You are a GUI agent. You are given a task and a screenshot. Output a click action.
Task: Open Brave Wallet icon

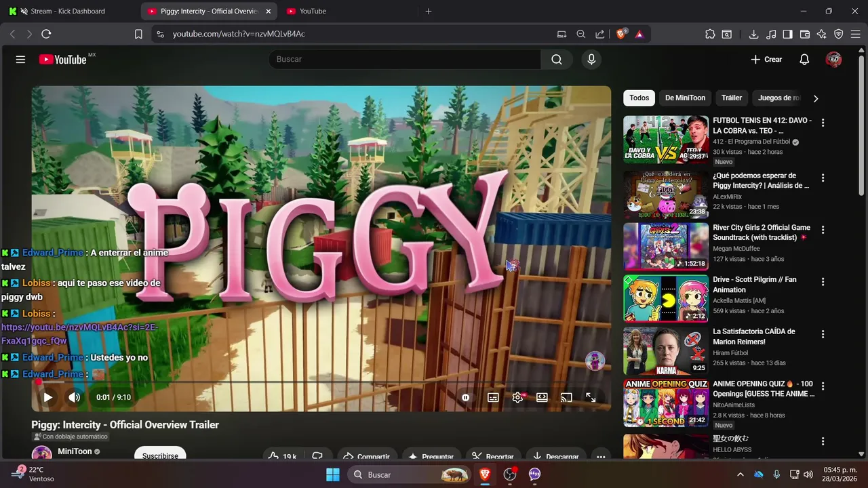pyautogui.click(x=805, y=34)
